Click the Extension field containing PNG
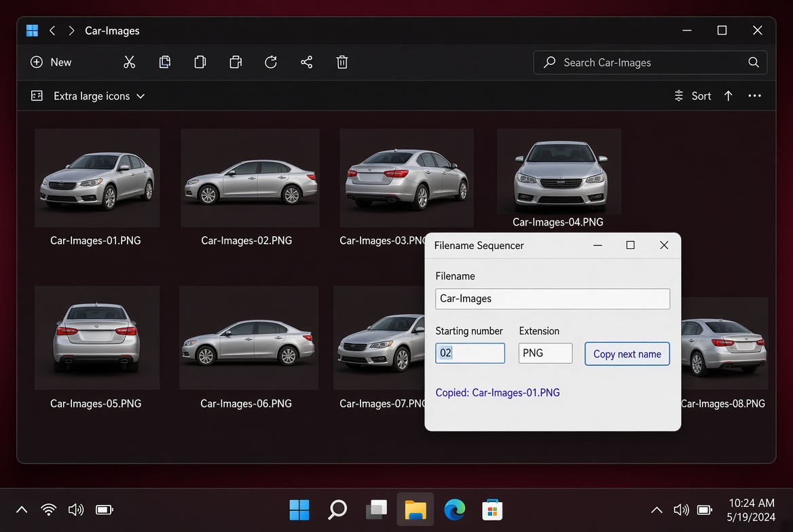Viewport: 793px width, 532px height. coord(545,353)
